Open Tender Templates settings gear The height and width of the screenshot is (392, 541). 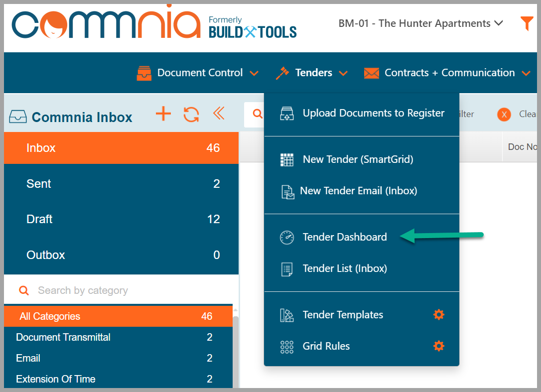tap(439, 314)
